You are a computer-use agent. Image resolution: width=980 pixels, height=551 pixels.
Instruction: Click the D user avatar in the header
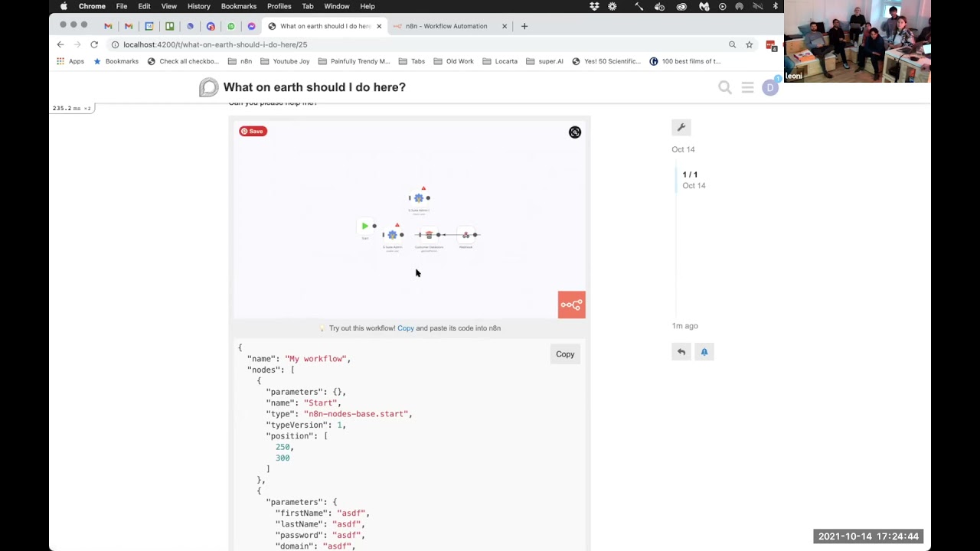point(770,87)
